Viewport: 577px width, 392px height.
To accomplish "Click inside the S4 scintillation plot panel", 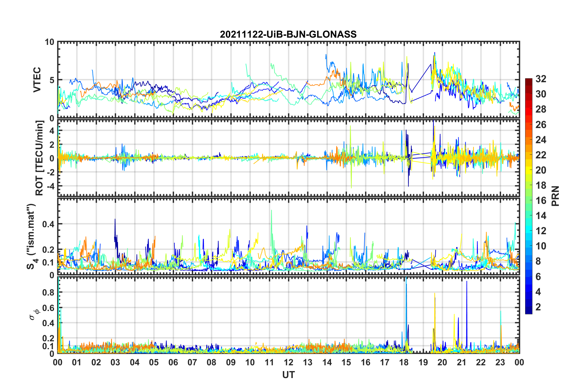I will click(288, 237).
